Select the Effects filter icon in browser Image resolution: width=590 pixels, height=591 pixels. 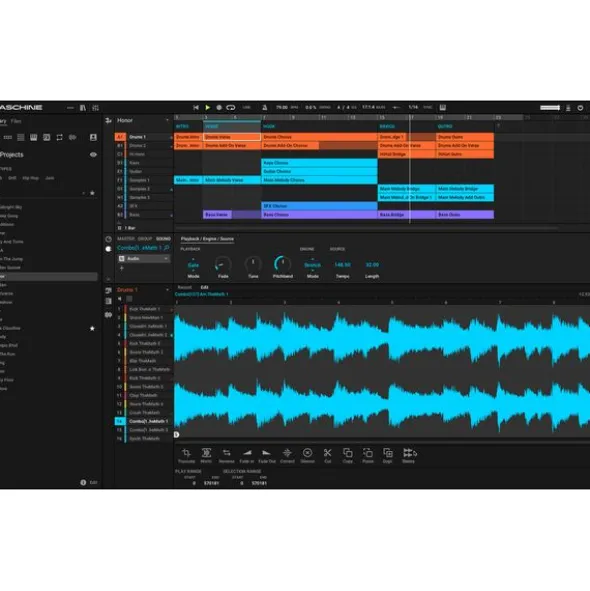point(47,138)
